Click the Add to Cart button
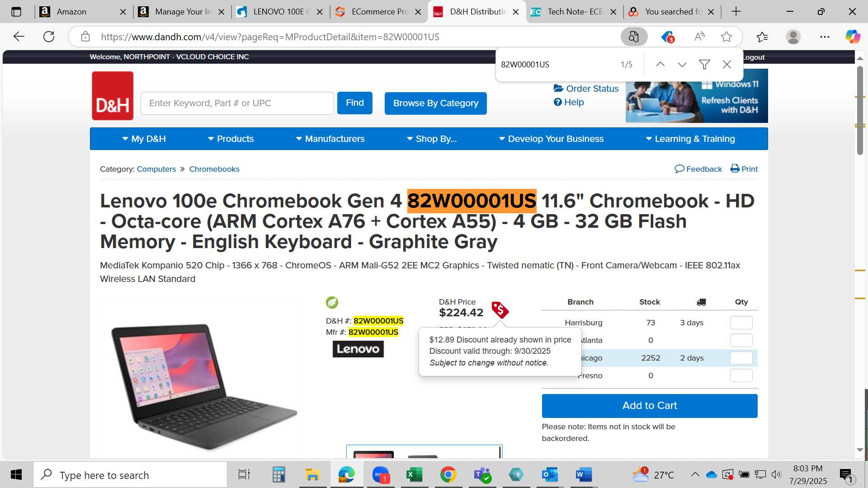Viewport: 868px width, 488px height. tap(650, 406)
